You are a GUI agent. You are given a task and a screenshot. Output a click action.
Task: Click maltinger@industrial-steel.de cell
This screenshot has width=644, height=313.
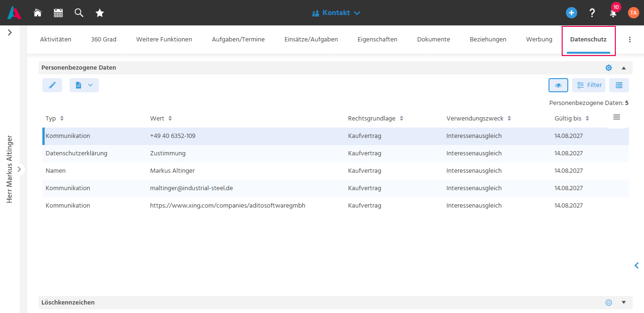191,188
